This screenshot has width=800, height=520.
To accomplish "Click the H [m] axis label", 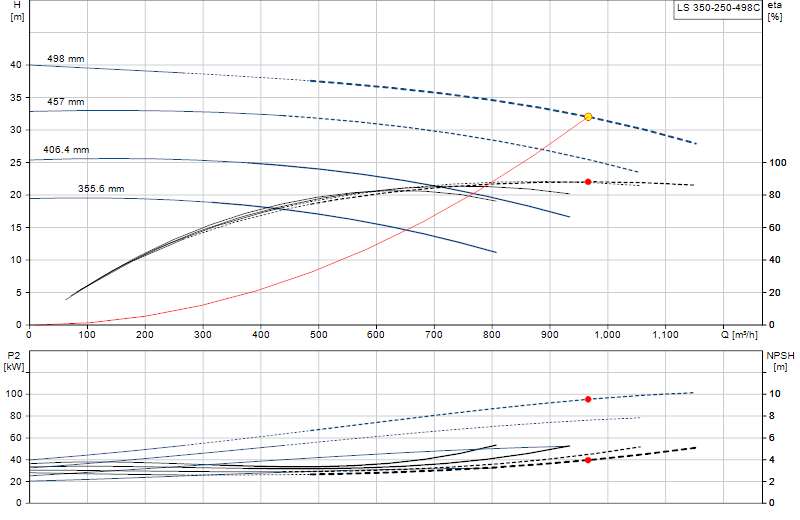I will 17,11.
